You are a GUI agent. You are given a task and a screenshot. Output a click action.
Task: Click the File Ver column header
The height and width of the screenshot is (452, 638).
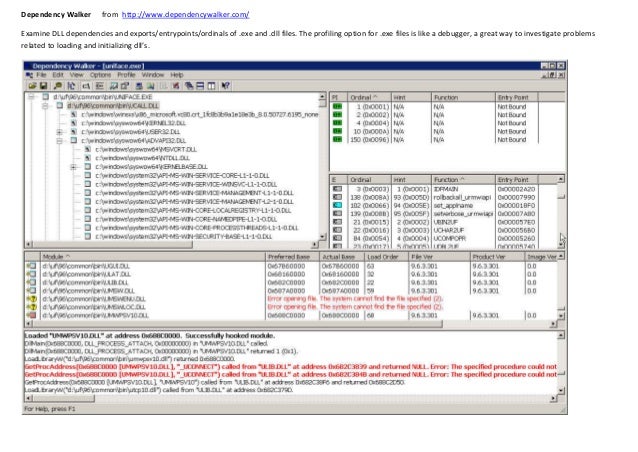(x=439, y=257)
